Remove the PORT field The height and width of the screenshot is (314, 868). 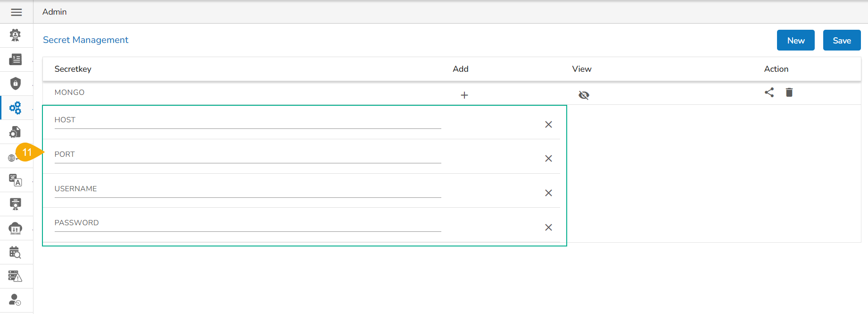pyautogui.click(x=548, y=159)
